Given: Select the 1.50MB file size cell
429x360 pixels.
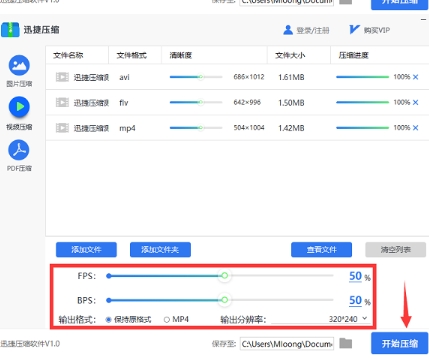Looking at the screenshot, I should [x=291, y=103].
